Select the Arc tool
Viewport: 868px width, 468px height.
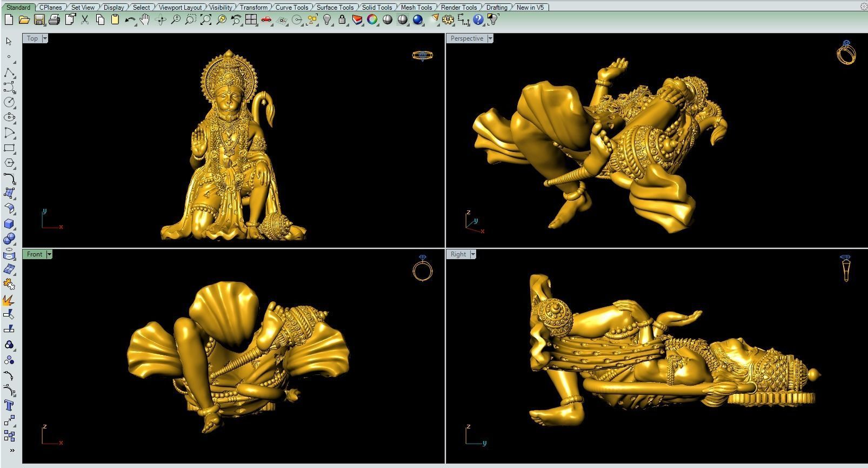[9, 133]
